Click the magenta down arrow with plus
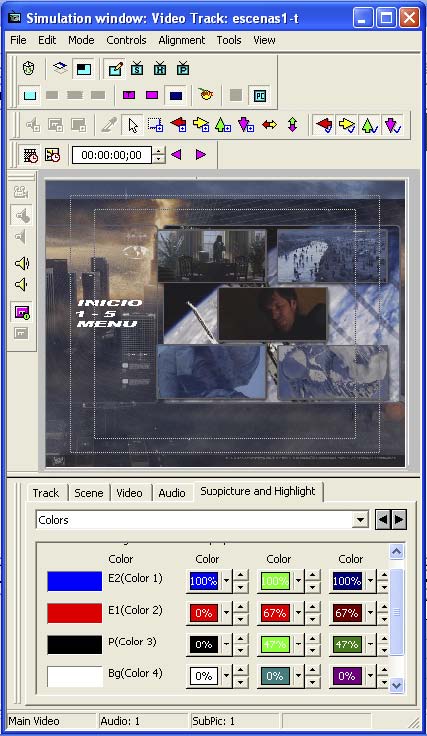 (x=246, y=125)
